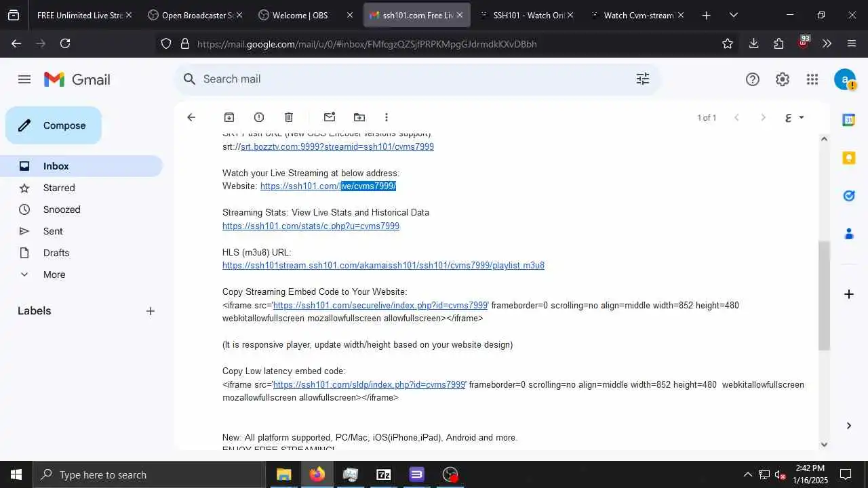
Task: Switch to Watch Cvm-stream tab
Action: (638, 15)
